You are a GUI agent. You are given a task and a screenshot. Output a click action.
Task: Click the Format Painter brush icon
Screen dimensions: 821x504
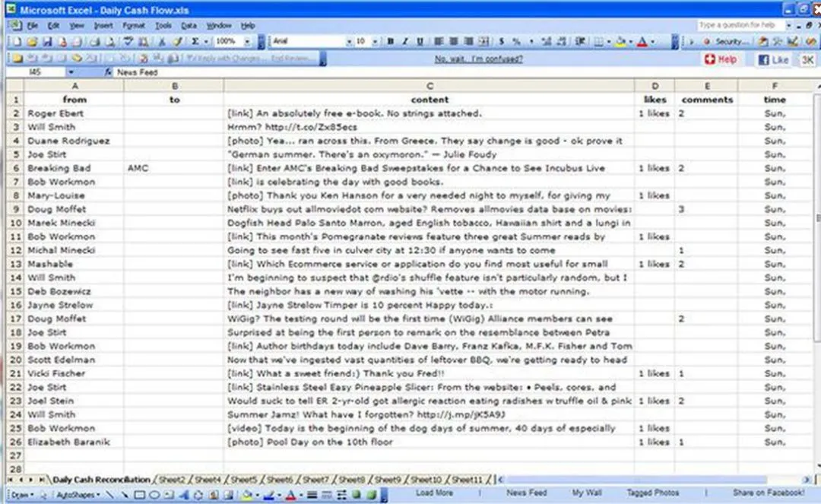pos(178,41)
